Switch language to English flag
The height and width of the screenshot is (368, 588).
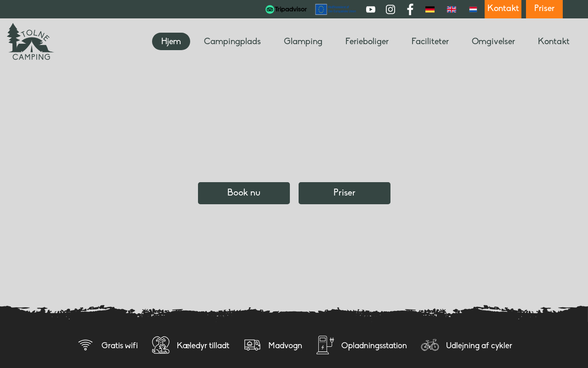[452, 9]
